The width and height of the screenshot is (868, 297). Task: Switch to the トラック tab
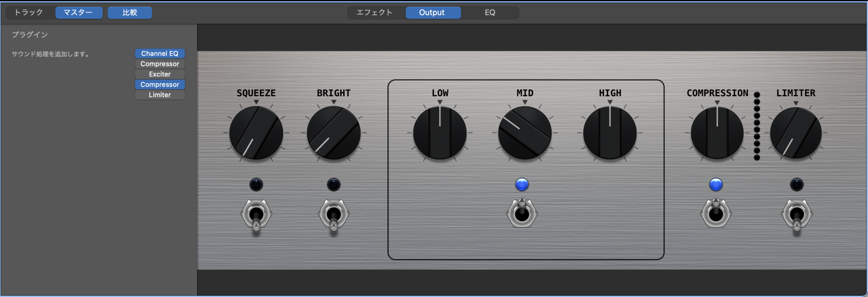[29, 13]
